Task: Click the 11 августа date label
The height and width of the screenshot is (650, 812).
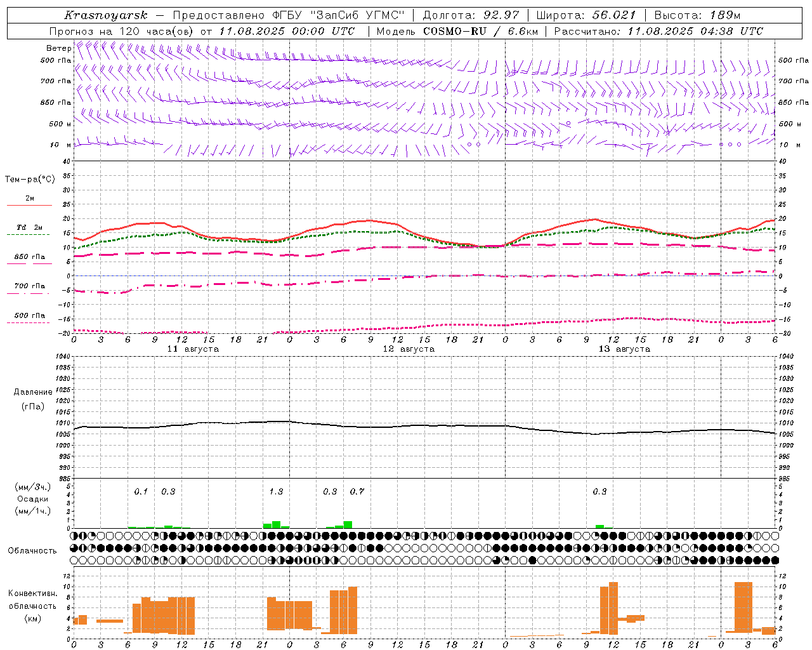Action: (193, 349)
